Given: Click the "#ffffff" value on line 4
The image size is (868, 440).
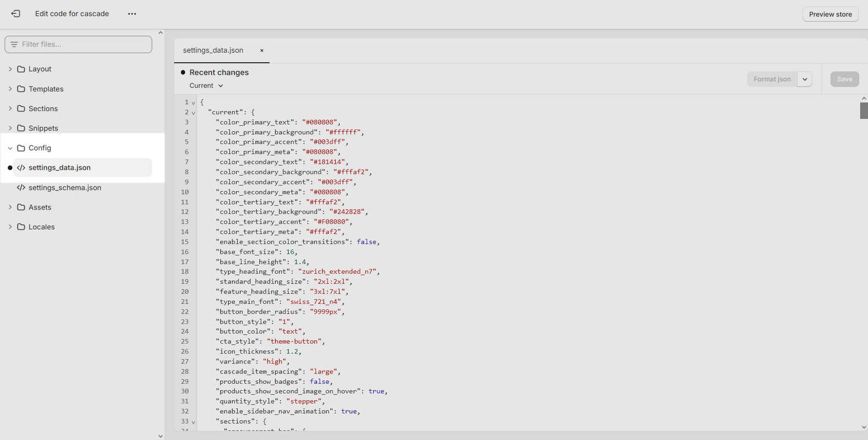Looking at the screenshot, I should 344,132.
